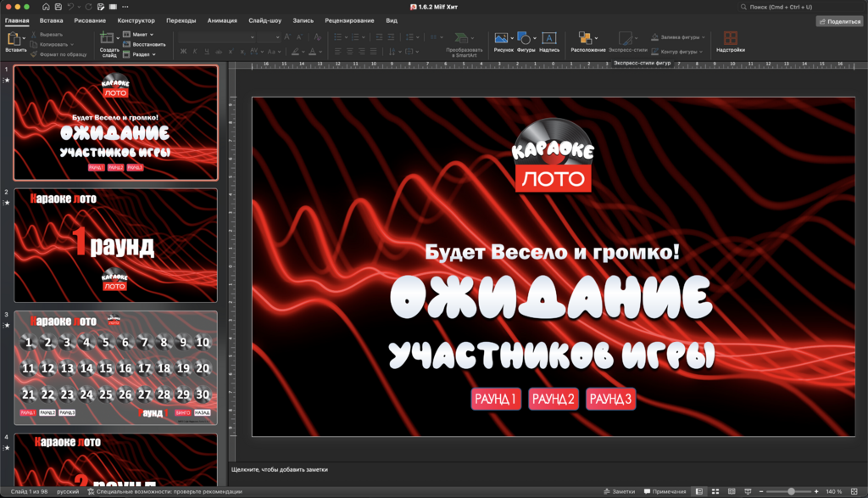The image size is (868, 498).
Task: Open the font color picker (A)
Action: [x=312, y=52]
